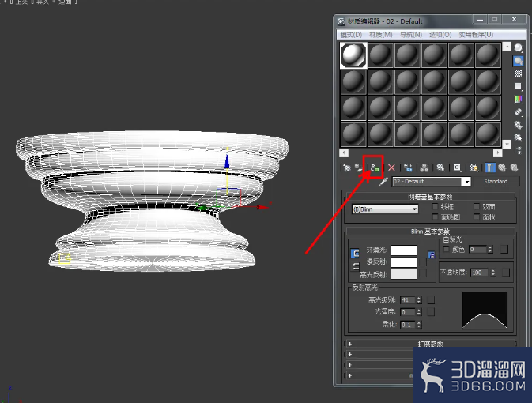Click Put Material to Scene icon
Image resolution: width=532 pixels, height=403 pixels.
[x=359, y=168]
